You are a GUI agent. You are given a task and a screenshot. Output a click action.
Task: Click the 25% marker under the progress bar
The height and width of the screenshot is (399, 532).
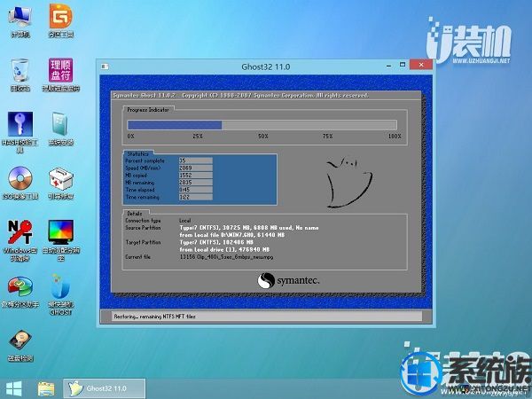click(198, 136)
